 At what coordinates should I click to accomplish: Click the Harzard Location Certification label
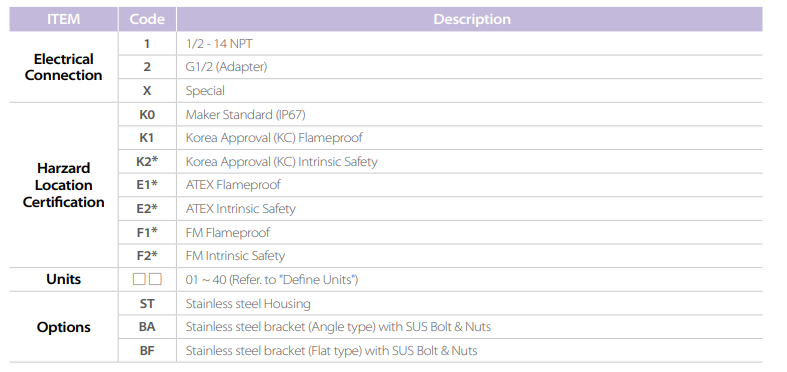[x=63, y=185]
